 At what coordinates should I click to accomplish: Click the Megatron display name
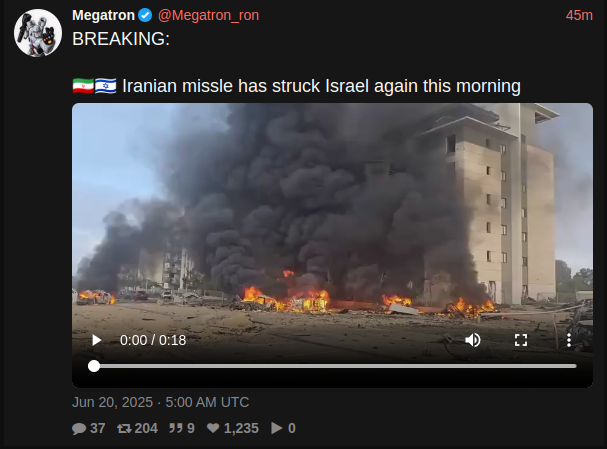[103, 15]
